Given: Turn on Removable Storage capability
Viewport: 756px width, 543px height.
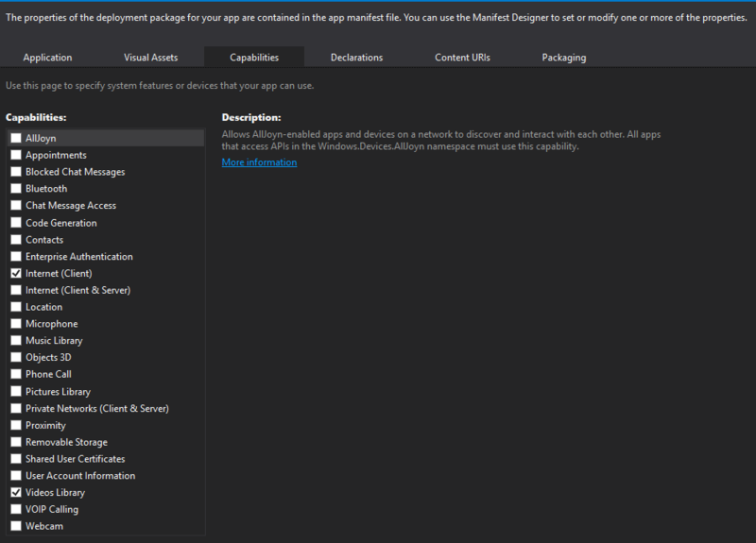Looking at the screenshot, I should pos(16,442).
